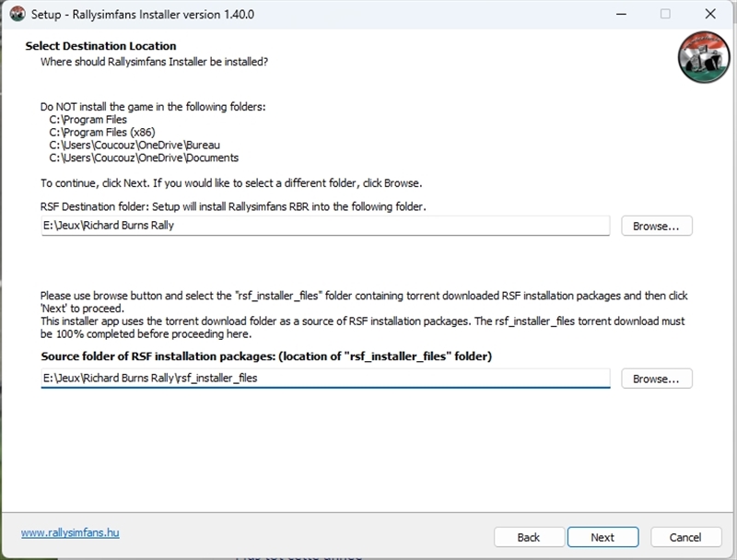The image size is (737, 560).
Task: Cancel the setup wizard
Action: click(685, 537)
